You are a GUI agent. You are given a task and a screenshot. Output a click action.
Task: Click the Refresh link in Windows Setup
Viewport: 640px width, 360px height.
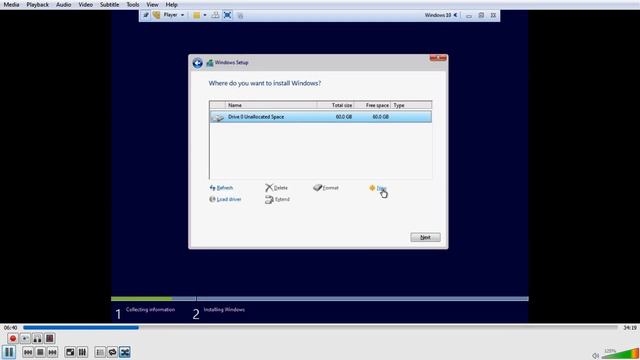pos(221,188)
